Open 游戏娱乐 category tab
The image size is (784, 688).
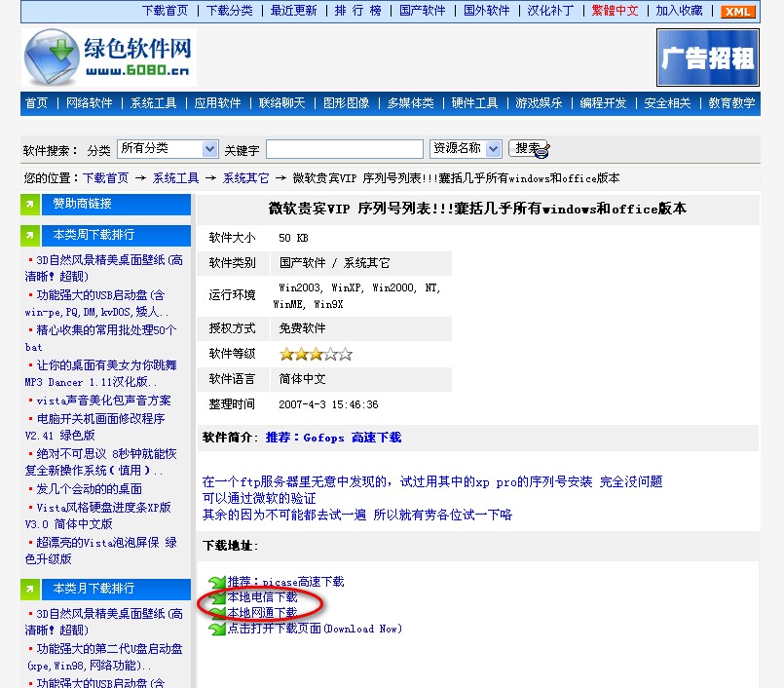pyautogui.click(x=539, y=103)
